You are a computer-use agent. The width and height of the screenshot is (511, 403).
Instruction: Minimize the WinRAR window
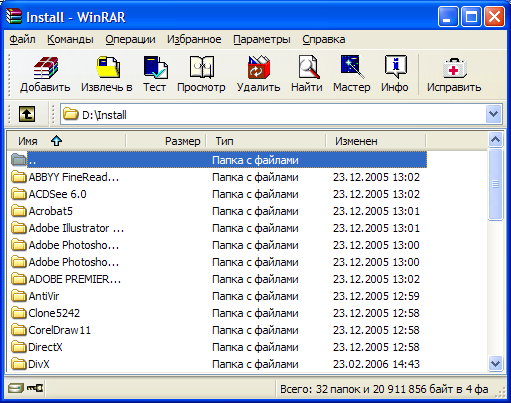pos(448,17)
